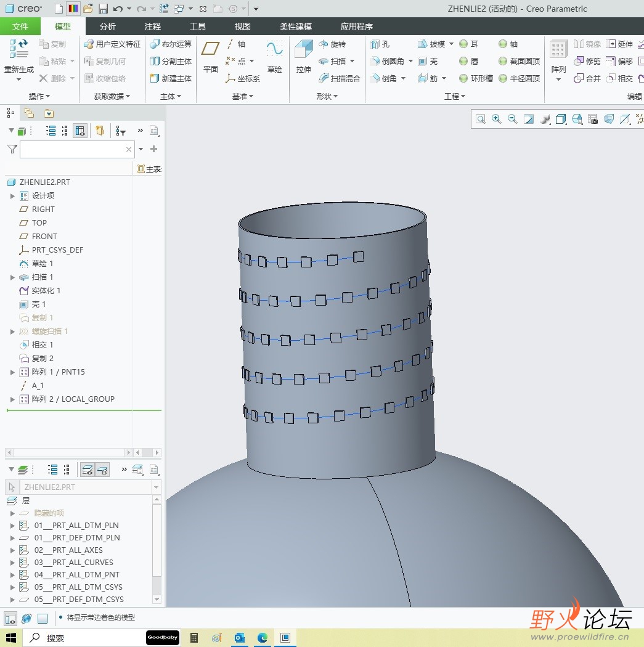644x647 pixels.
Task: Expand the 阵列 1 / PNT15 node
Action: (12, 372)
